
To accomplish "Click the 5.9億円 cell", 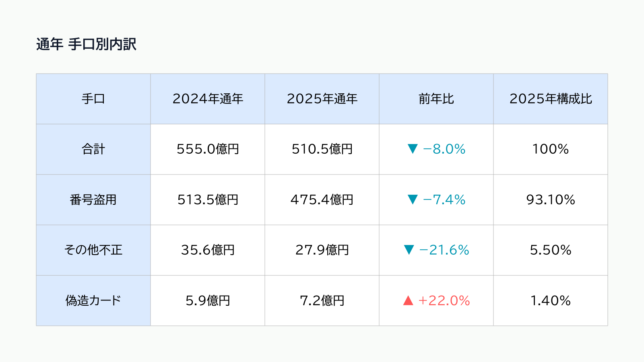I will pos(208,300).
